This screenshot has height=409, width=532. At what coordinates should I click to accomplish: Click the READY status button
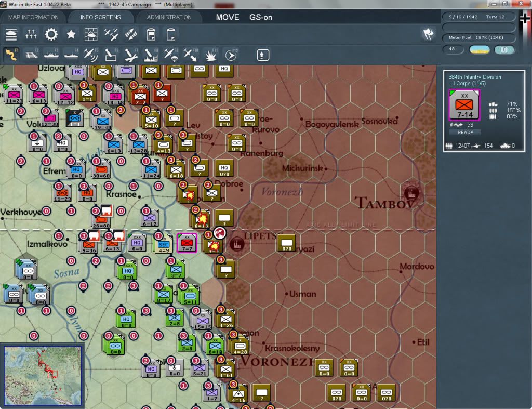tap(465, 133)
